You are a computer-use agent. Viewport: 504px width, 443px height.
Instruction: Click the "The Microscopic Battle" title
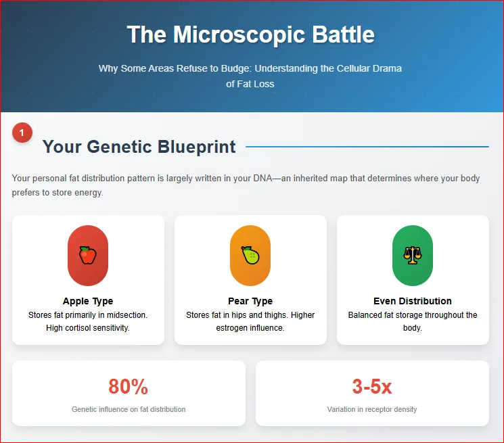pyautogui.click(x=250, y=34)
